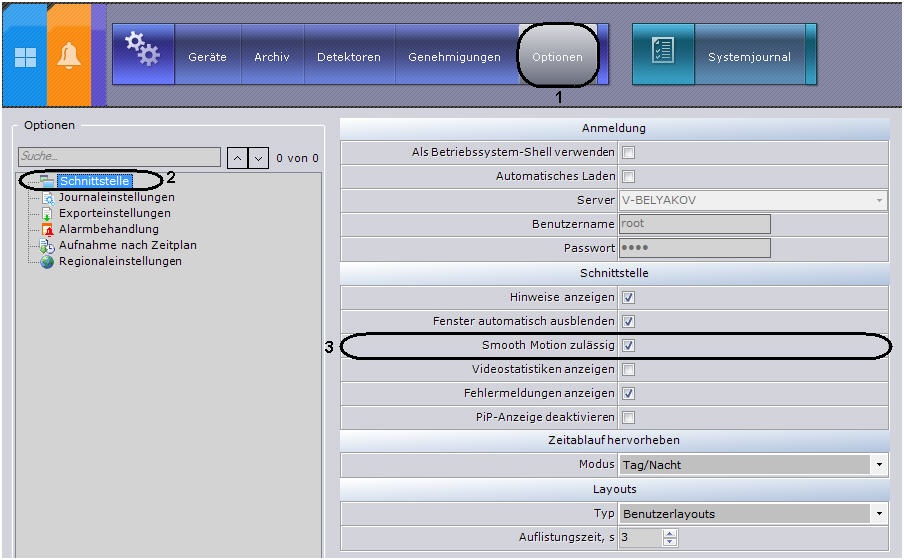Click the Auflistungszeit value field

[x=640, y=538]
